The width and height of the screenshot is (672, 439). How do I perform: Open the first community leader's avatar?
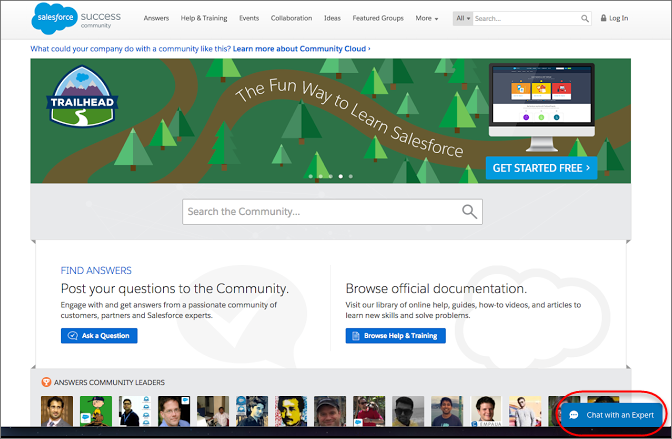point(57,411)
